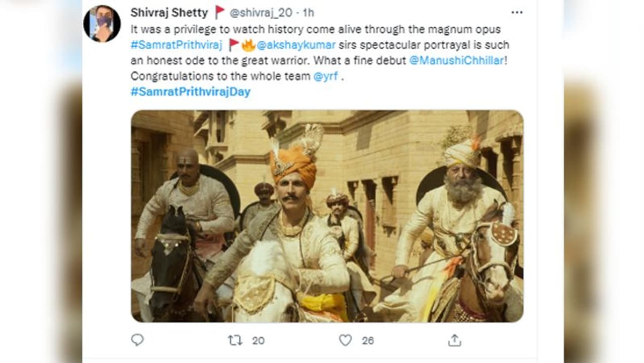Open the #SamratPrithvirajDay hashtag
The image size is (644, 363).
[190, 92]
